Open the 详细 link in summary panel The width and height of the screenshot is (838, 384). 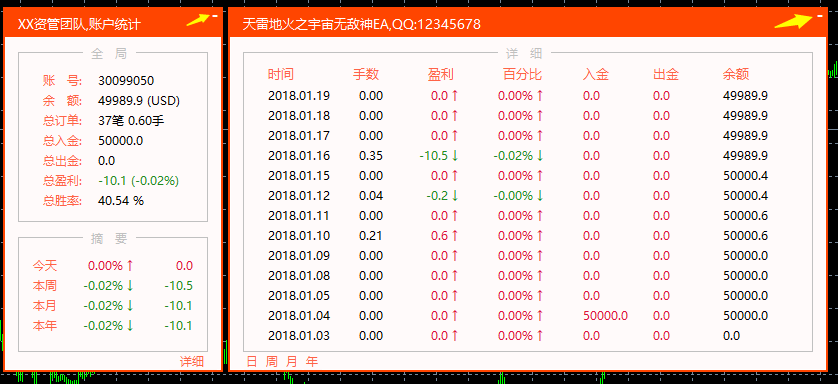coord(191,362)
